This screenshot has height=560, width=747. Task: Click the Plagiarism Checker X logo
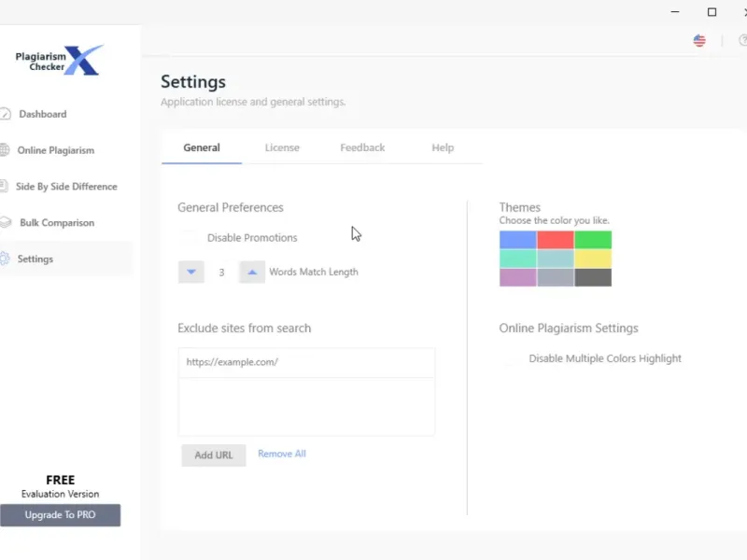[60, 61]
